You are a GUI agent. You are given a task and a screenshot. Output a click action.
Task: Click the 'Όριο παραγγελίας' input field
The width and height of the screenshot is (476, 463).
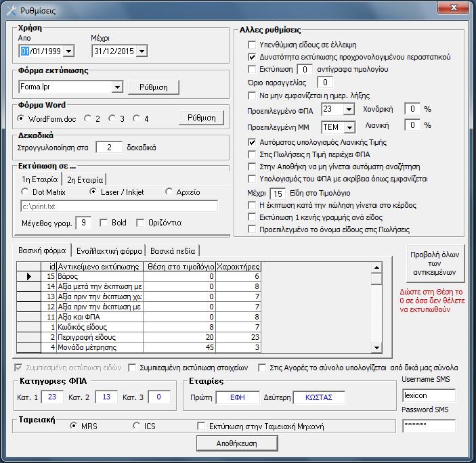pyautogui.click(x=325, y=82)
